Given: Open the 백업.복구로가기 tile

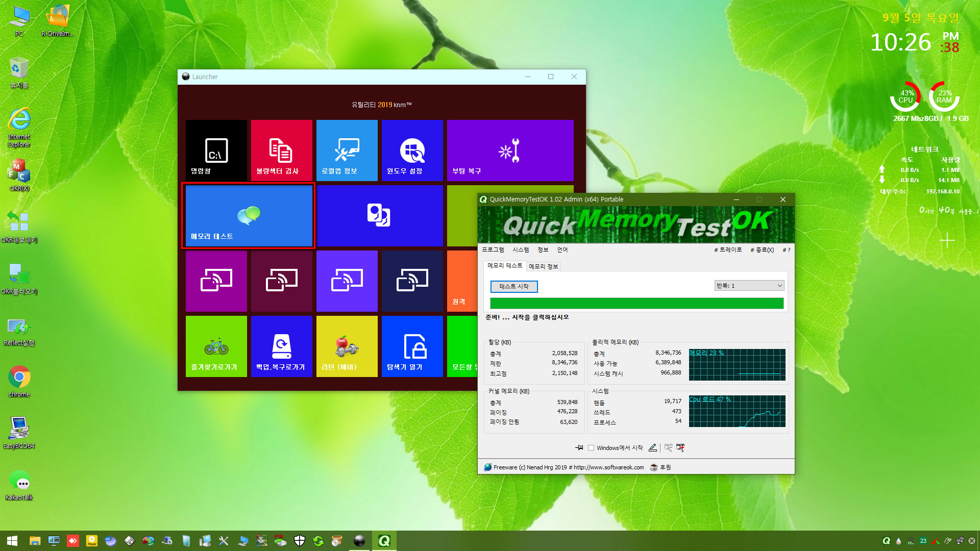Looking at the screenshot, I should point(282,346).
